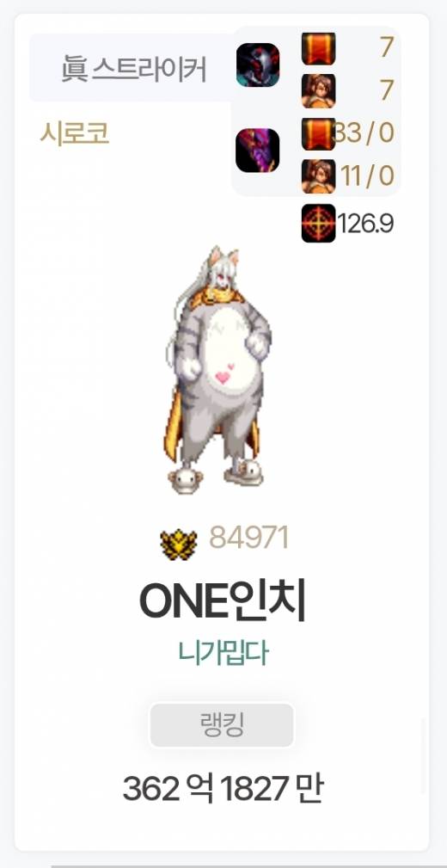Click the 126.9 stat value
This screenshot has height=868, width=447.
pyautogui.click(x=365, y=224)
